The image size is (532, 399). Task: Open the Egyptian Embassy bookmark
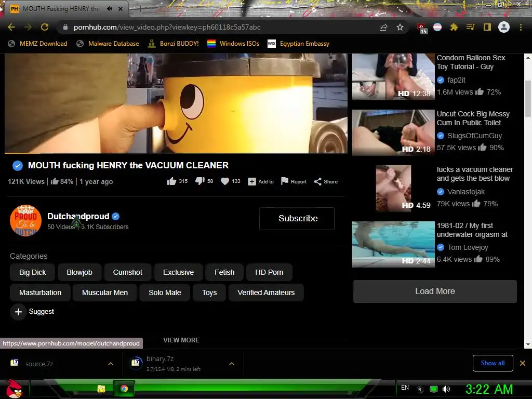[299, 44]
